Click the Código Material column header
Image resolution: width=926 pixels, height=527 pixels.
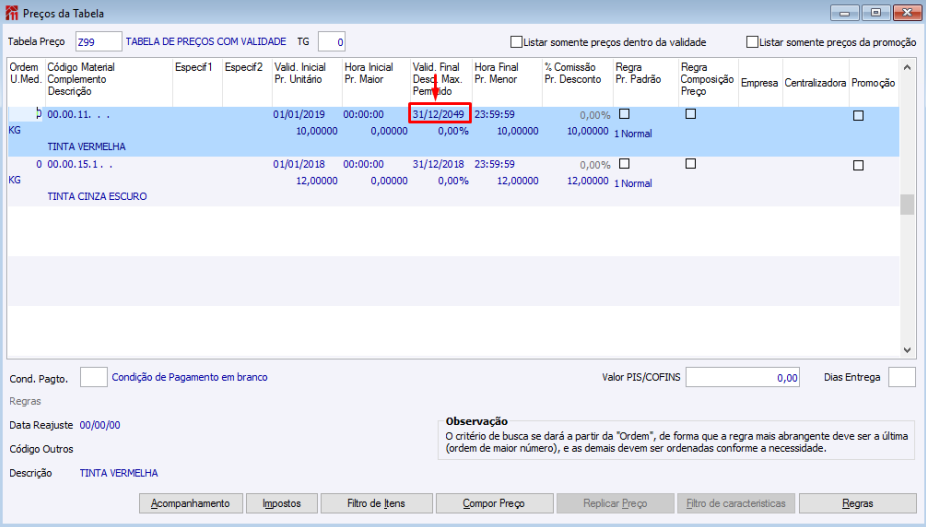tap(81, 67)
